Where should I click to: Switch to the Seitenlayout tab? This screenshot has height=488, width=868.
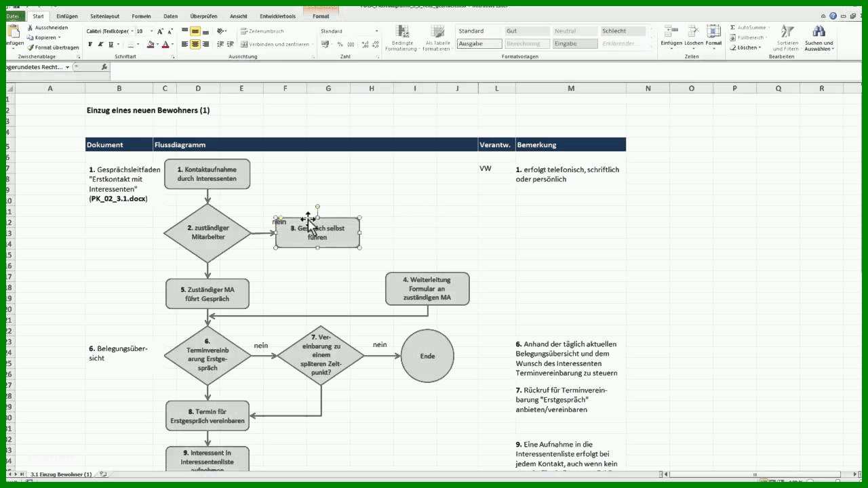pyautogui.click(x=104, y=16)
